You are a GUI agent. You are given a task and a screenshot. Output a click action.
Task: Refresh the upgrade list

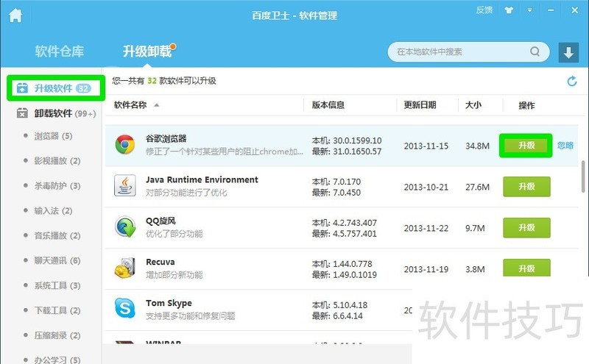[571, 81]
